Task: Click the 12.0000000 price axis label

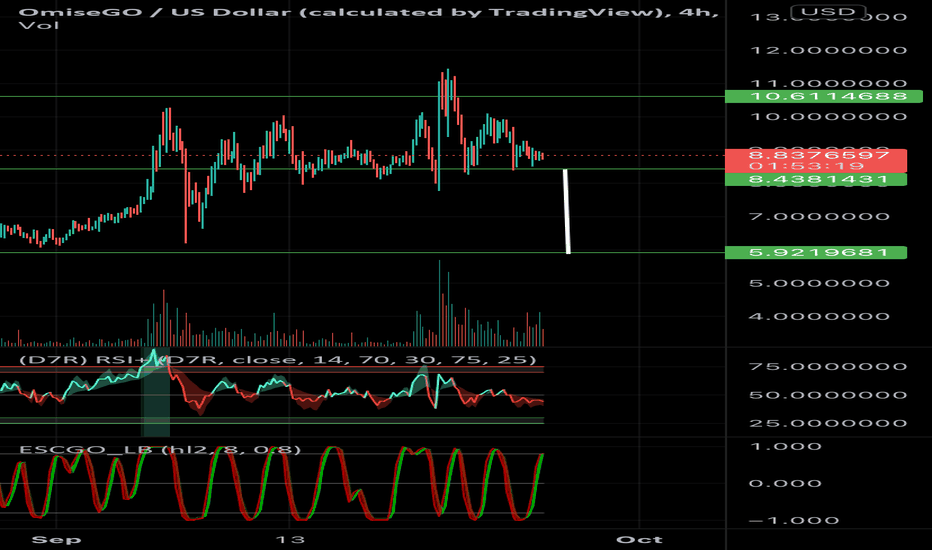Action: (x=829, y=51)
